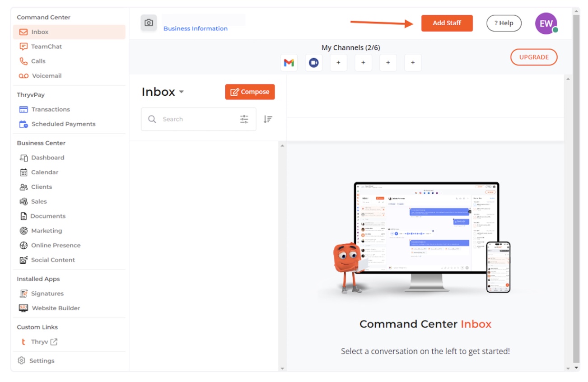588x382 pixels.
Task: Click inside the Search input field
Action: (199, 119)
